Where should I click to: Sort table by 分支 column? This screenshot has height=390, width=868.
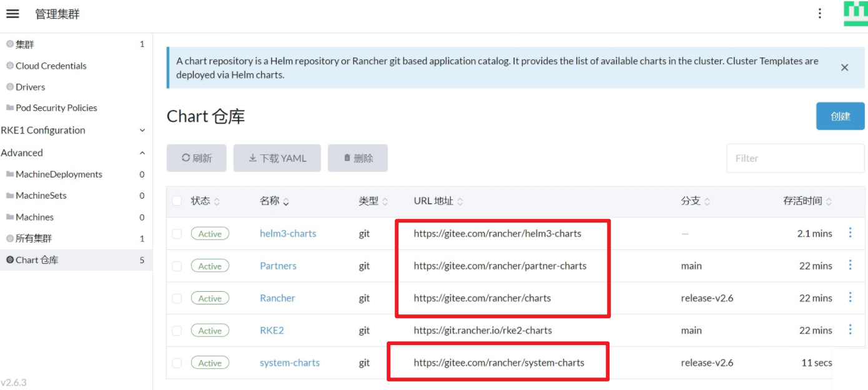pyautogui.click(x=696, y=201)
